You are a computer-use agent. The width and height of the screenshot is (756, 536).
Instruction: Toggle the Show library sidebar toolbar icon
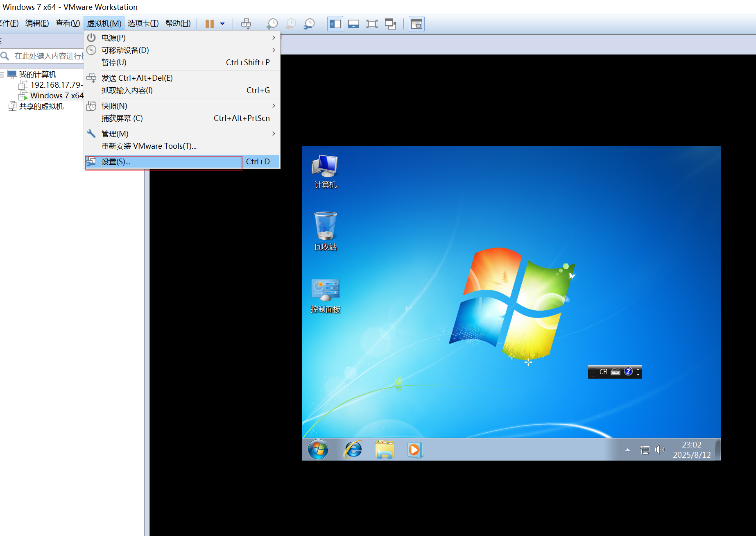point(335,24)
